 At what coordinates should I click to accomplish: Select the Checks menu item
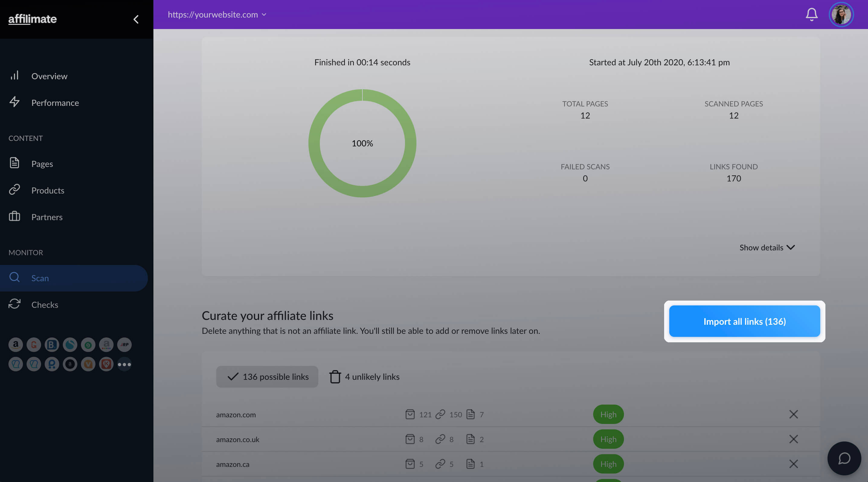44,305
